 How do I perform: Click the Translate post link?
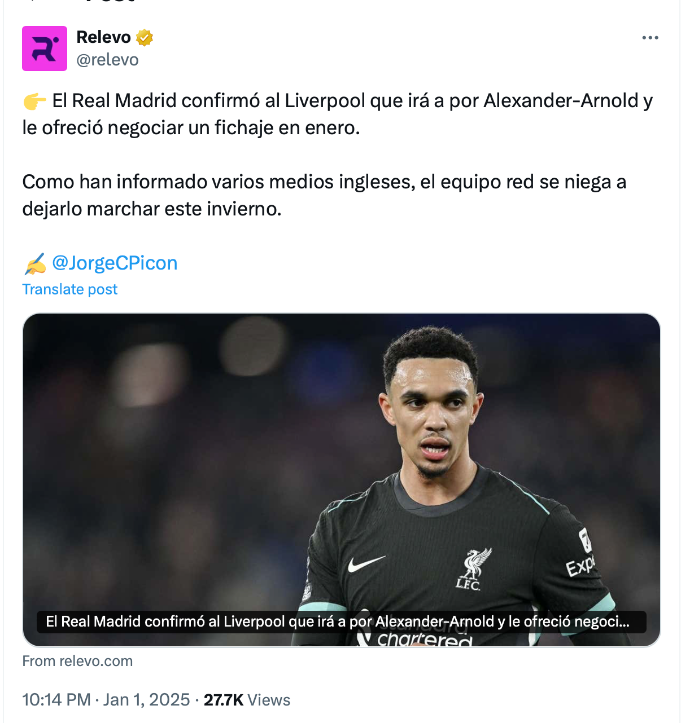(70, 289)
